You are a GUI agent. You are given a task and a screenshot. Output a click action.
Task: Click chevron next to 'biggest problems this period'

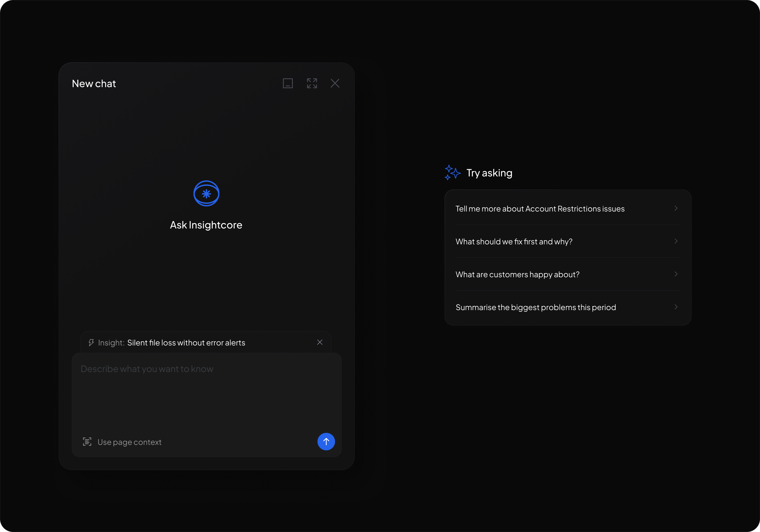coord(676,307)
